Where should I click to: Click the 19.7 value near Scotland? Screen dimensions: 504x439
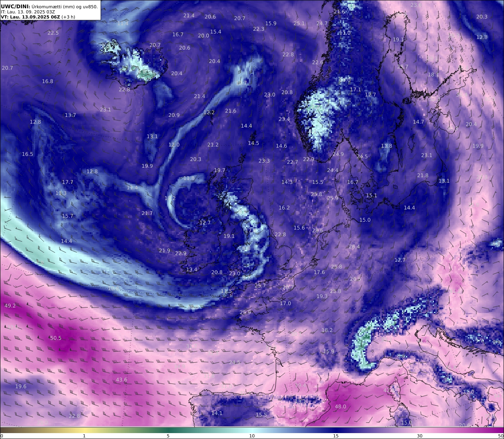coord(220,170)
